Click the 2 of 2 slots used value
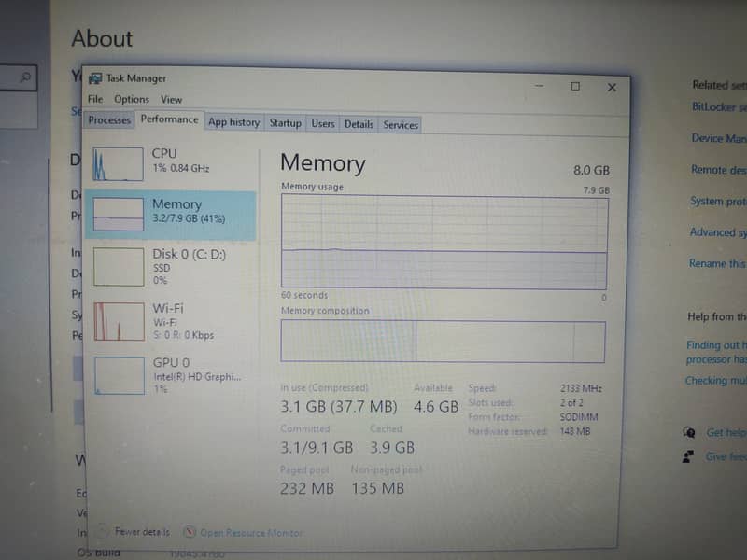The height and width of the screenshot is (560, 747). pyautogui.click(x=571, y=403)
